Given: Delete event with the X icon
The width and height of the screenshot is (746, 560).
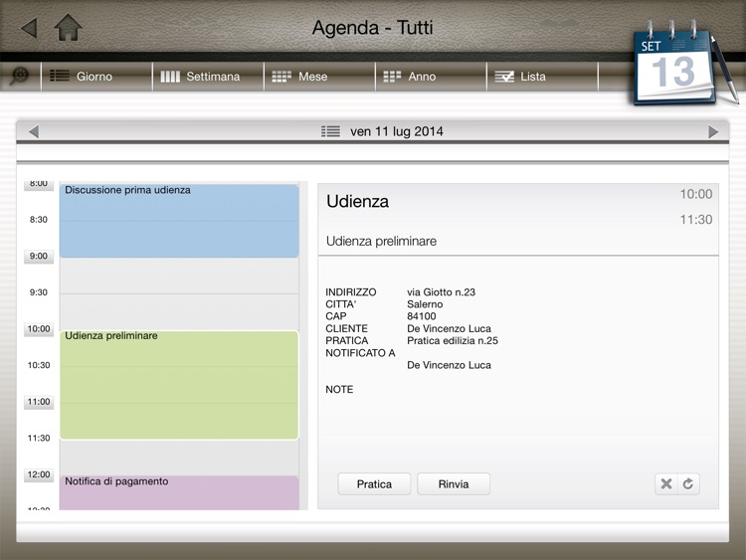Looking at the screenshot, I should coord(666,483).
